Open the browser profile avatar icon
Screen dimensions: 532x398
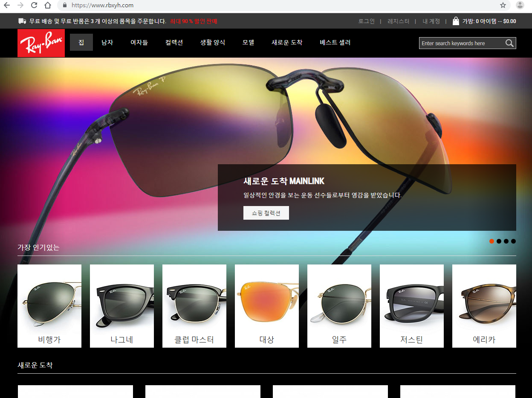coord(520,6)
